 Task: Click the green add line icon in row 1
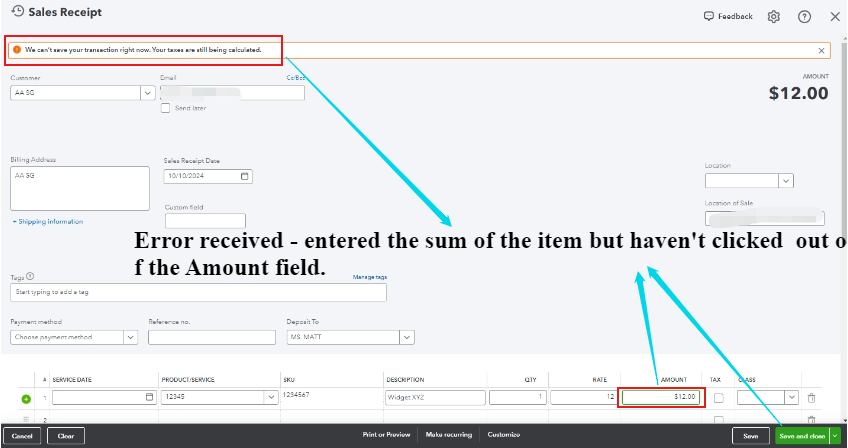point(26,399)
